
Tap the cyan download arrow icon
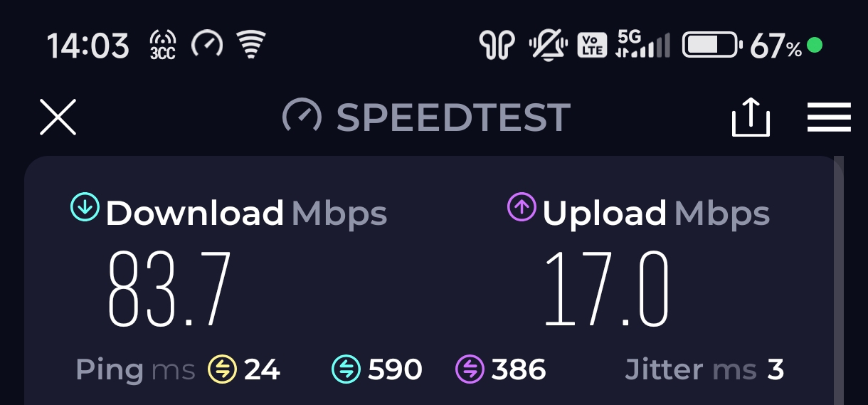point(84,207)
